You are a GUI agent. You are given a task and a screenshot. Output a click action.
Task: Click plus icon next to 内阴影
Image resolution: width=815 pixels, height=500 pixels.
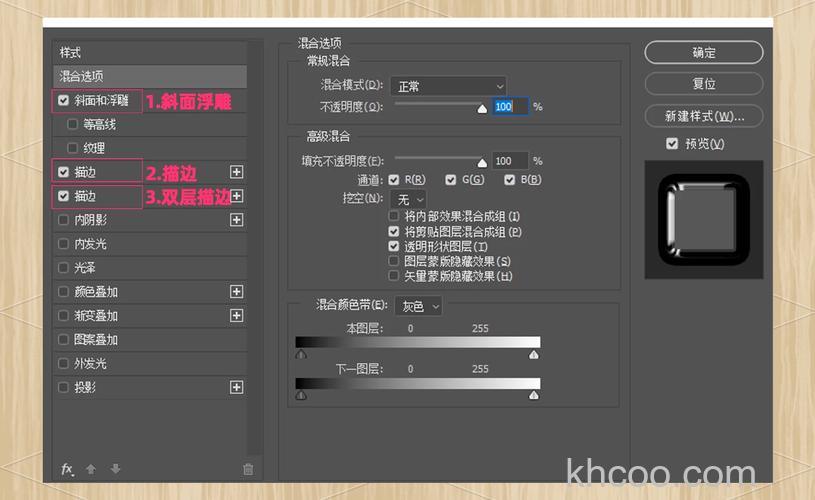point(236,220)
